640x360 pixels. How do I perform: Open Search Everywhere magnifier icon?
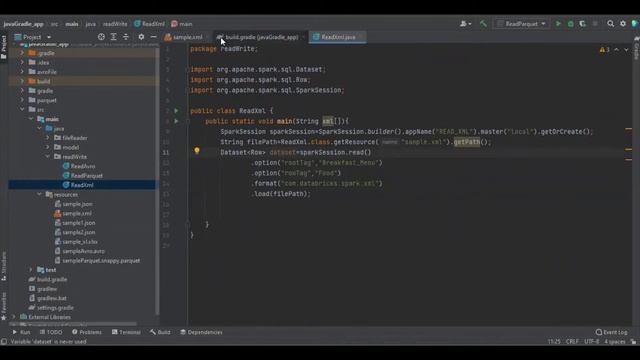[610, 24]
